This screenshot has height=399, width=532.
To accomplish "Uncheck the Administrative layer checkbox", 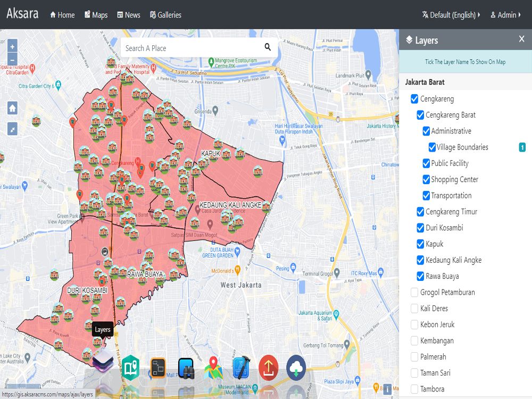I will point(426,131).
